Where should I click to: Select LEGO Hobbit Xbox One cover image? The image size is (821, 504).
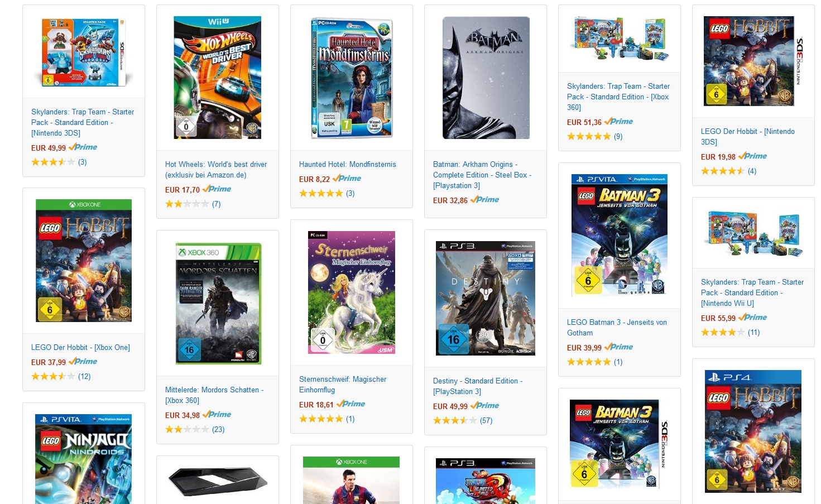point(84,261)
